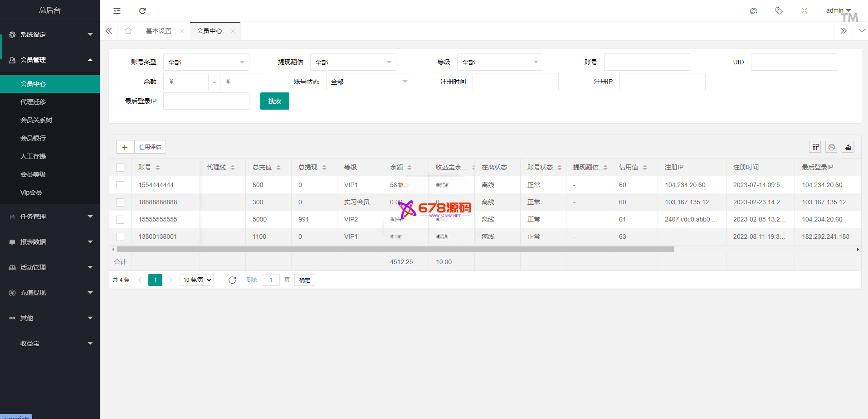Export the table data icon
868x419 pixels.
point(848,147)
